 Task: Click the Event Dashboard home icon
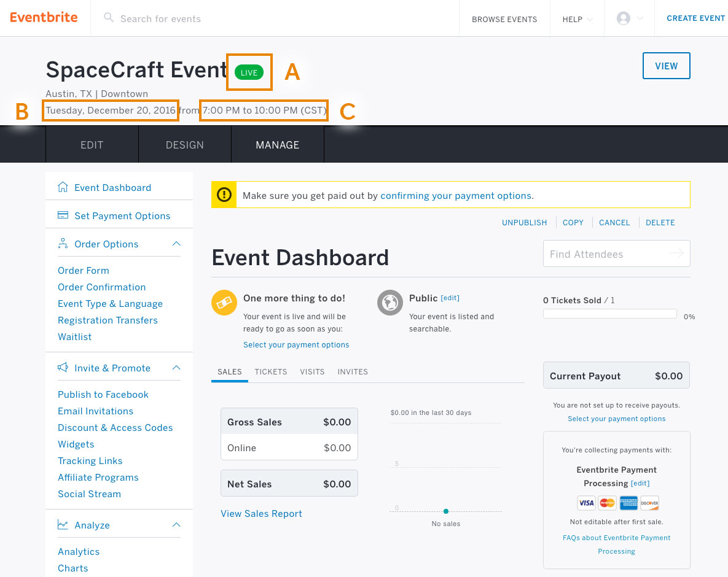pyautogui.click(x=63, y=187)
